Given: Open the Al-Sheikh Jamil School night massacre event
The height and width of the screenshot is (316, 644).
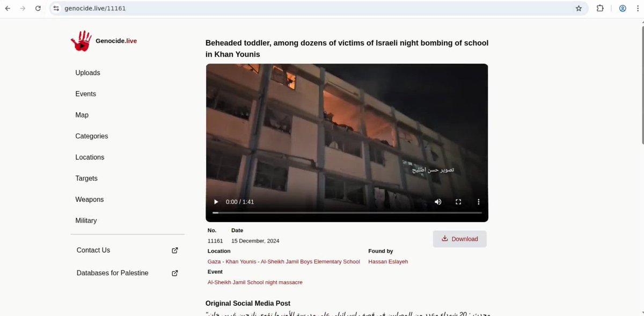Looking at the screenshot, I should [x=255, y=282].
